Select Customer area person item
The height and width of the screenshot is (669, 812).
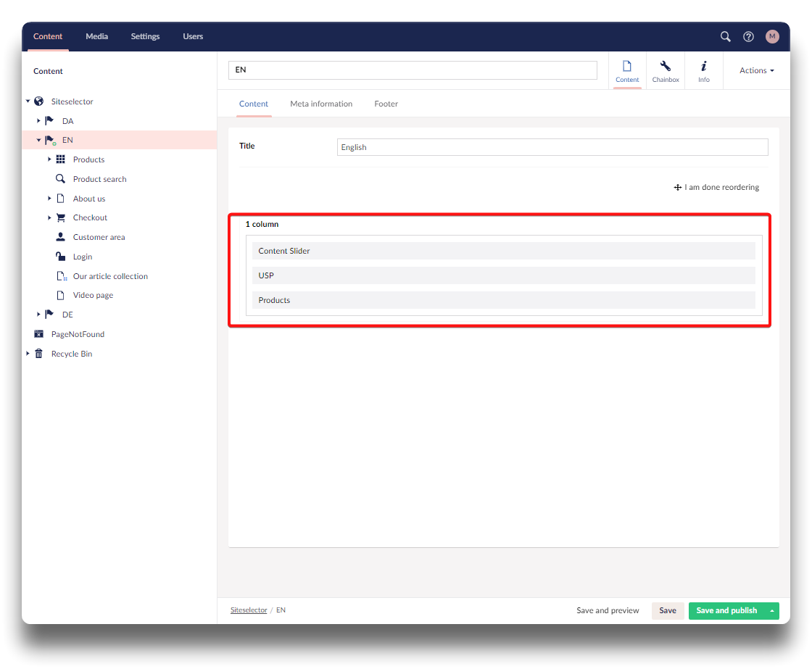[x=99, y=237]
